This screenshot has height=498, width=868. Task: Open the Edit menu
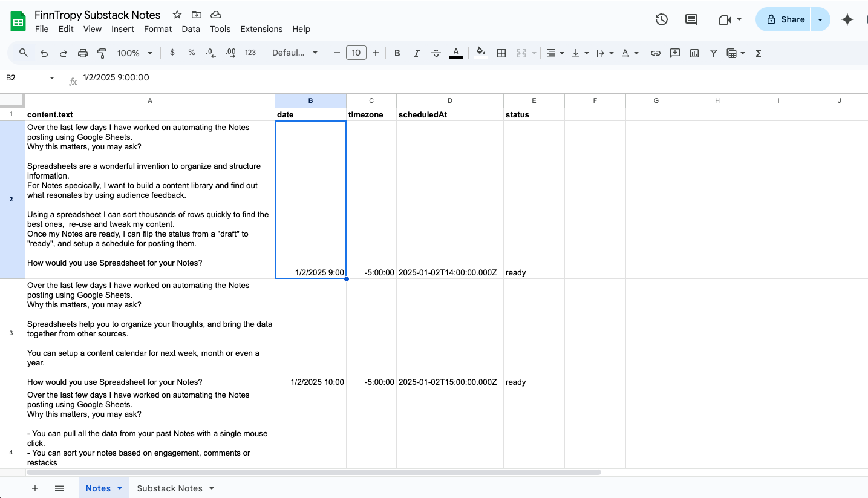tap(66, 29)
